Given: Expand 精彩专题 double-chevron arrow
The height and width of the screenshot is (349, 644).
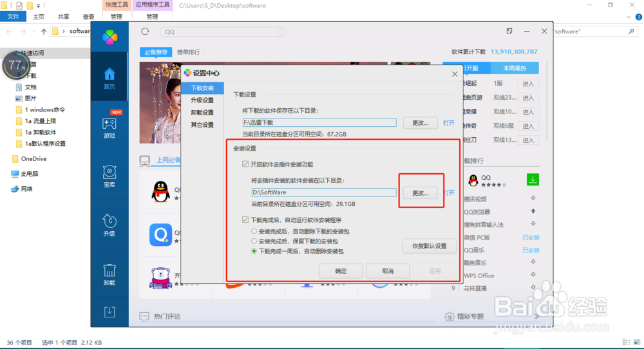Looking at the screenshot, I should click(x=536, y=316).
